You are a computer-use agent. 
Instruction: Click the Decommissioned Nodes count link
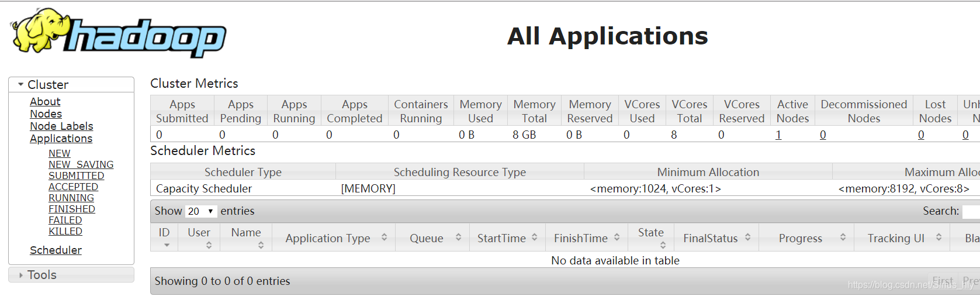(x=823, y=135)
